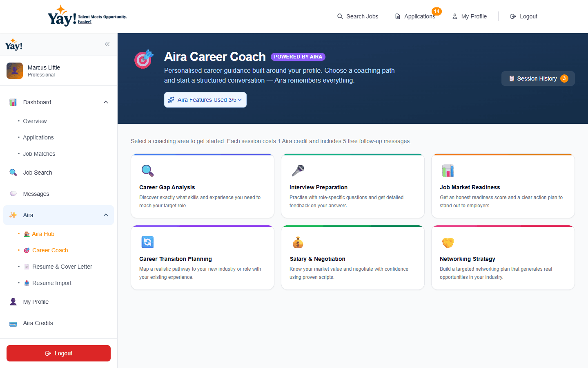Screen dimensions: 588x368
Task: Click the Career Transition Planning arrows icon
Action: pyautogui.click(x=147, y=242)
